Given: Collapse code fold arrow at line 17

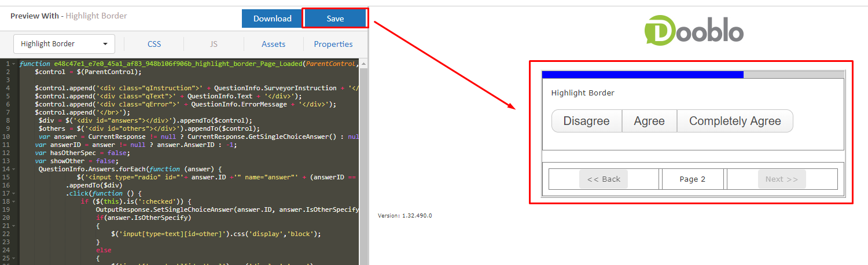Looking at the screenshot, I should coord(15,193).
